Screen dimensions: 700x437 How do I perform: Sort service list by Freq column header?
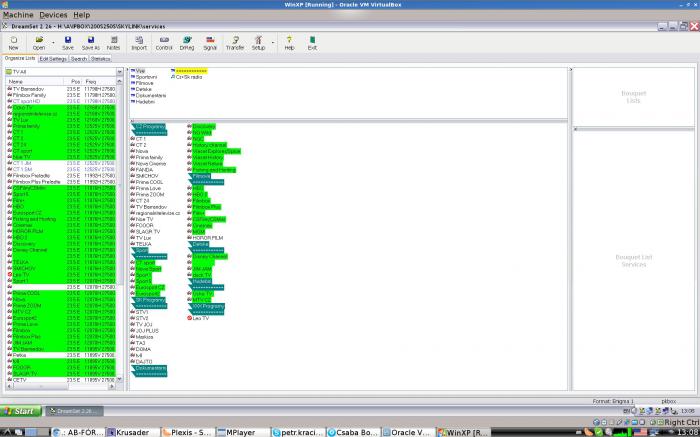coord(100,82)
